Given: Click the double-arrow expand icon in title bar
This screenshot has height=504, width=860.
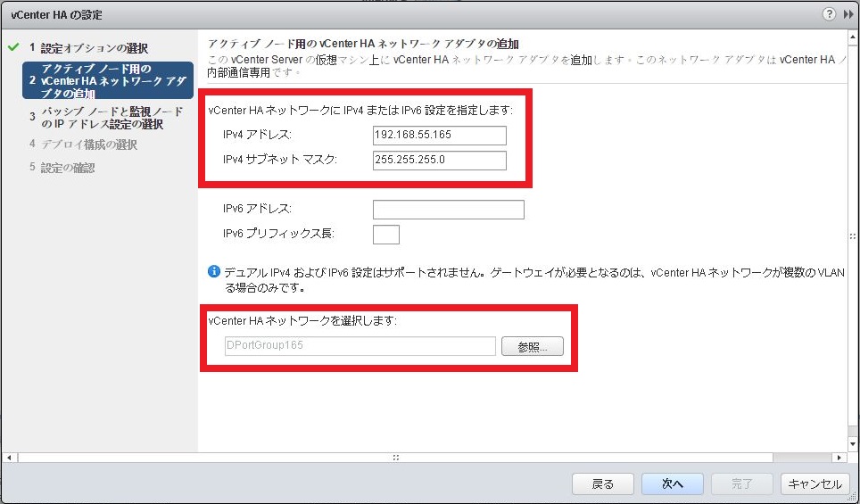Looking at the screenshot, I should pos(848,15).
